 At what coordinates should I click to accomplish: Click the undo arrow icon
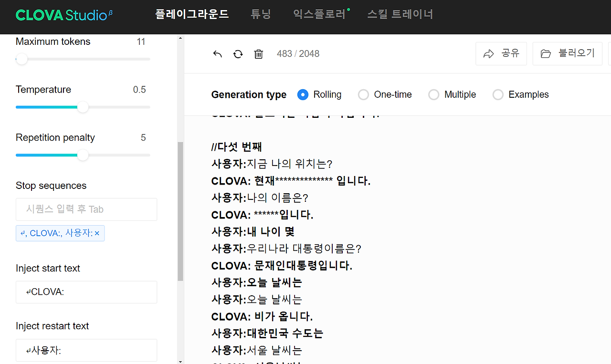point(218,54)
